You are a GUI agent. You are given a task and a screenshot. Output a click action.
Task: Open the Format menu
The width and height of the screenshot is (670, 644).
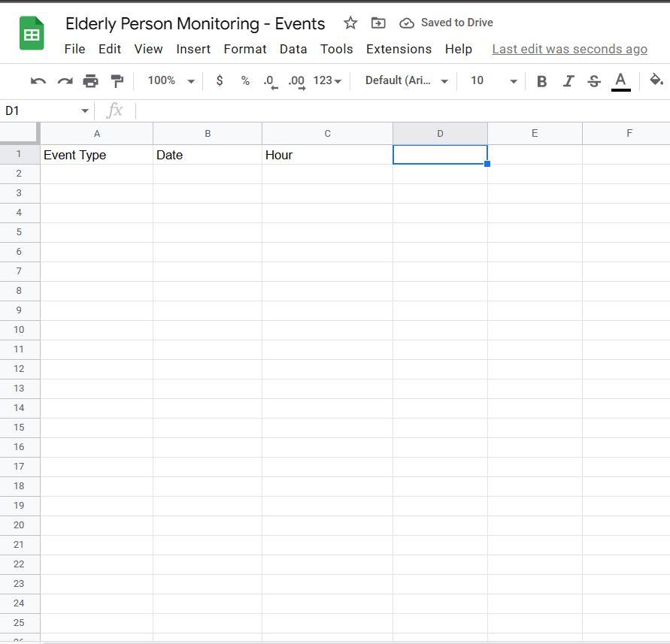coord(245,49)
